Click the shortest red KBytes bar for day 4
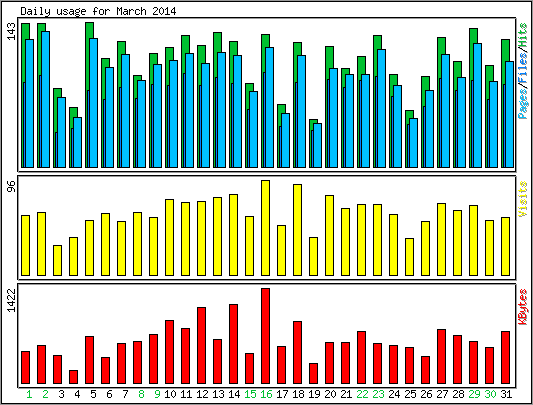Viewport: 533px width, 405px height. (73, 377)
